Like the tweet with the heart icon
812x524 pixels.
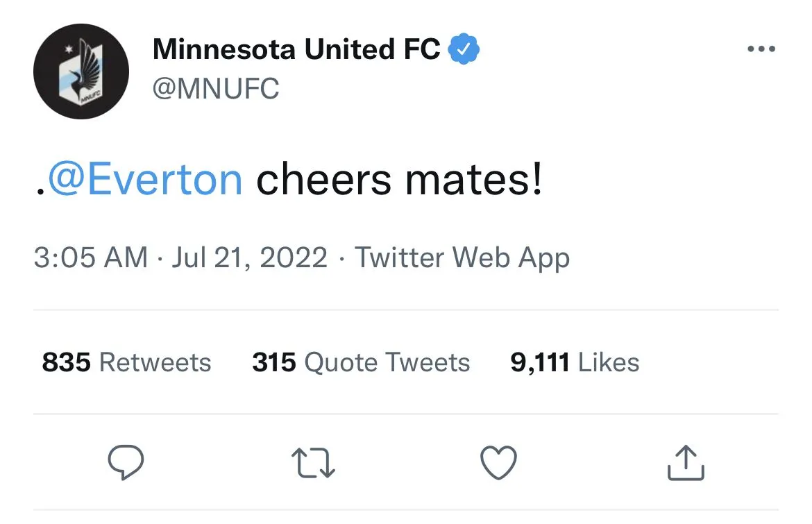(499, 463)
